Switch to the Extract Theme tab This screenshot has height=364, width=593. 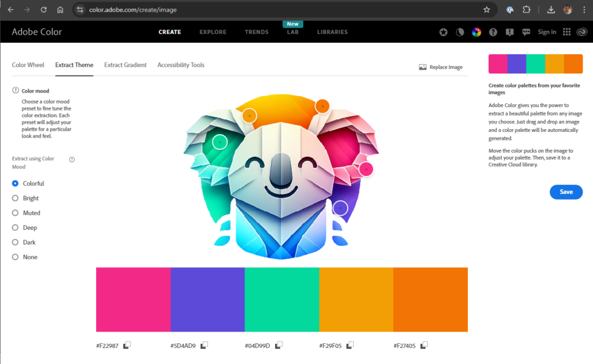[x=74, y=65]
